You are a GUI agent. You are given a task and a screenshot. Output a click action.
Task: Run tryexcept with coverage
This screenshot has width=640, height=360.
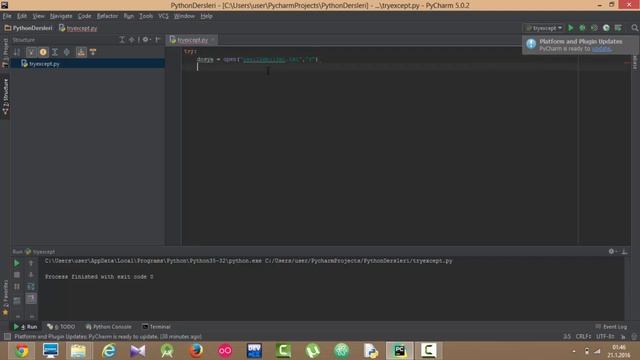[594, 28]
